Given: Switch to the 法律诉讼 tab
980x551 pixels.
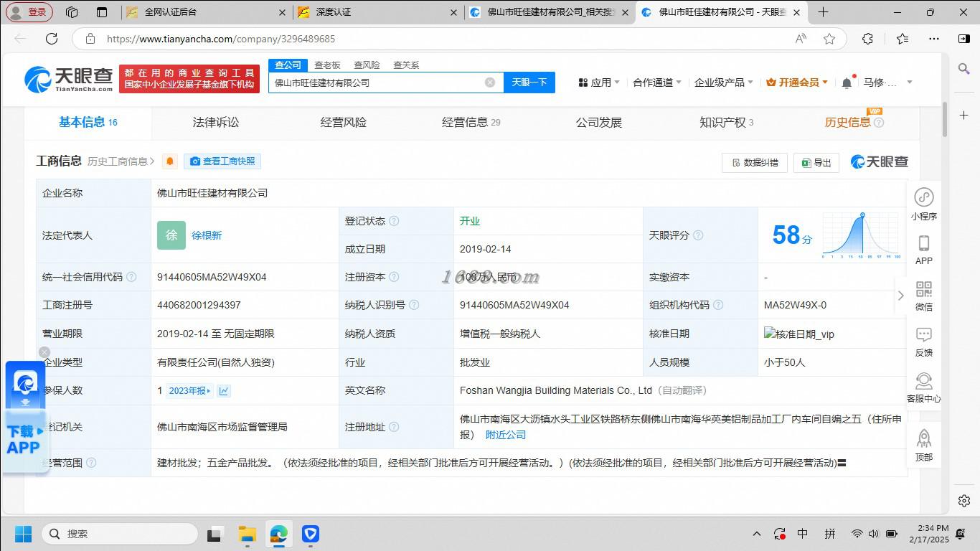Looking at the screenshot, I should pyautogui.click(x=216, y=123).
